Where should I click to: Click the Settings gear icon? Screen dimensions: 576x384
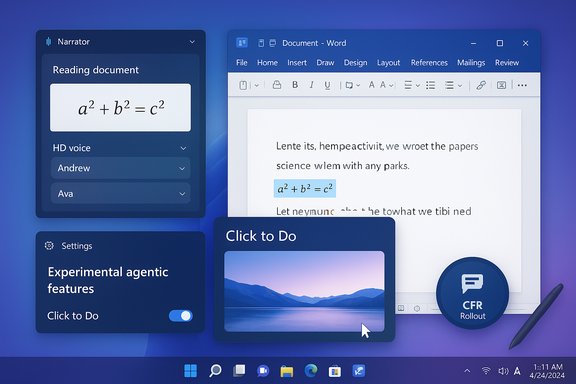click(49, 245)
